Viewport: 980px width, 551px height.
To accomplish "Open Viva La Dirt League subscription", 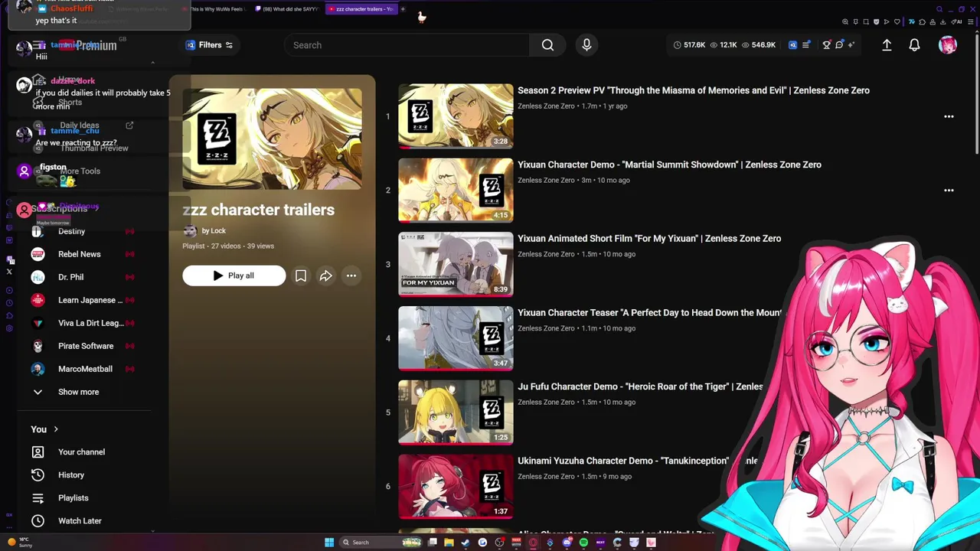I will point(90,323).
